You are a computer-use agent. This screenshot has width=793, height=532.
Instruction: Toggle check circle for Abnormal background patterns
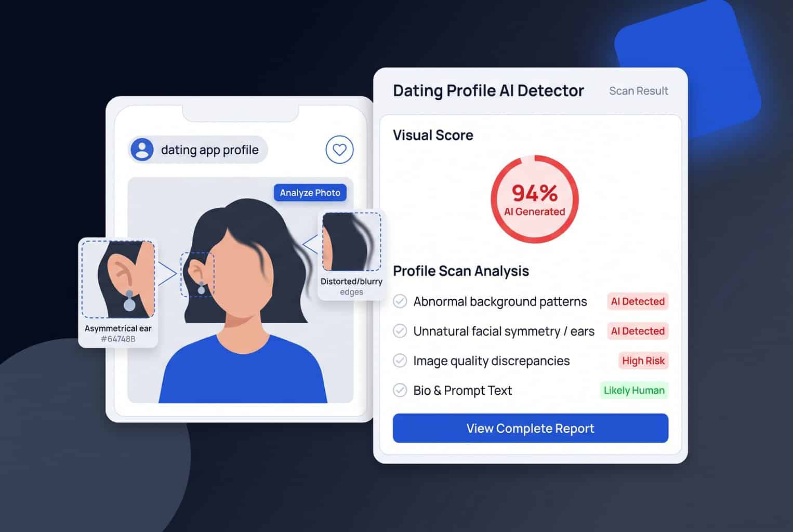pyautogui.click(x=400, y=301)
